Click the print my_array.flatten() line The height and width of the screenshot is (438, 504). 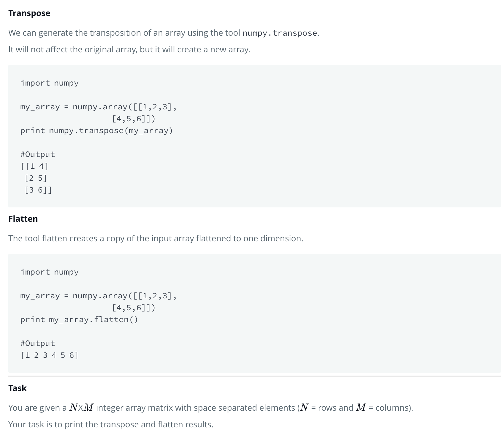tap(79, 319)
